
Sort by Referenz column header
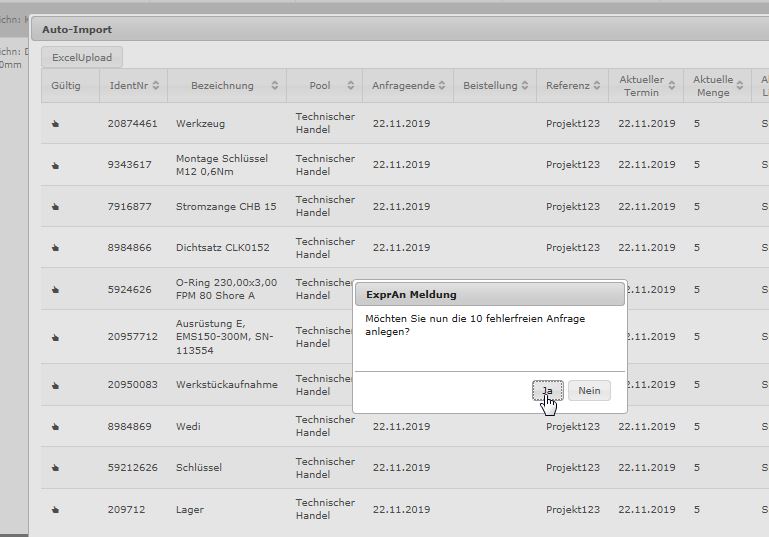tap(572, 86)
